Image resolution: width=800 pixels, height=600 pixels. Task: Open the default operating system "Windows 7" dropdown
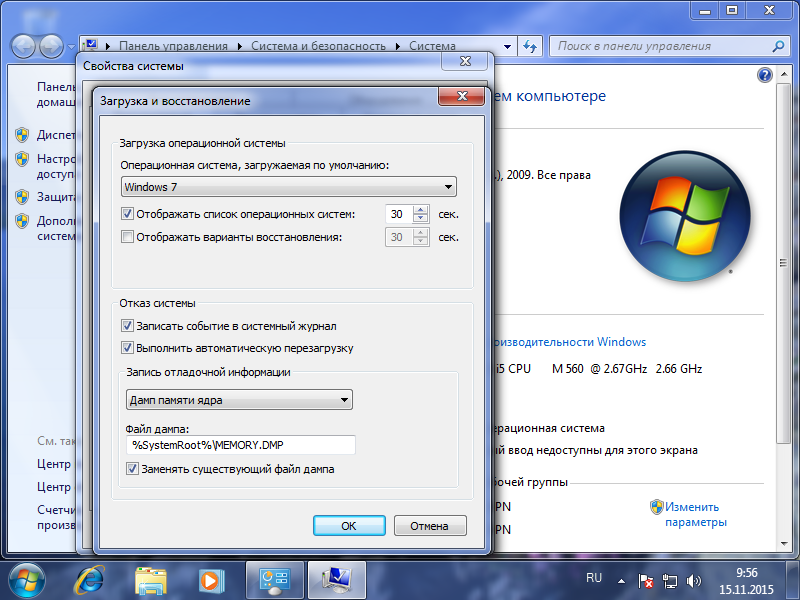288,187
